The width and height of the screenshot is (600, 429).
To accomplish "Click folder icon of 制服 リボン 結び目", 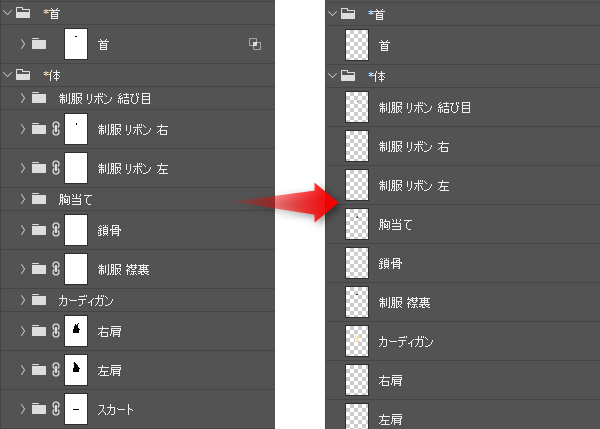I will click(39, 98).
